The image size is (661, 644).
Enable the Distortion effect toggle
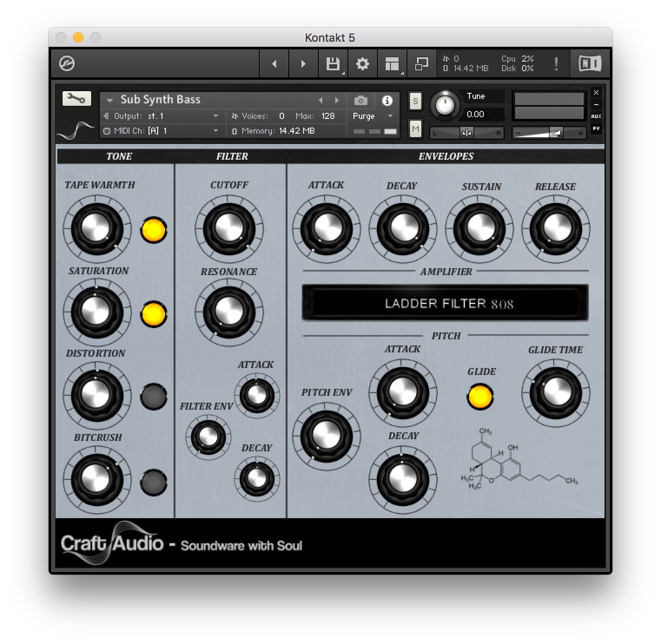coord(153,397)
